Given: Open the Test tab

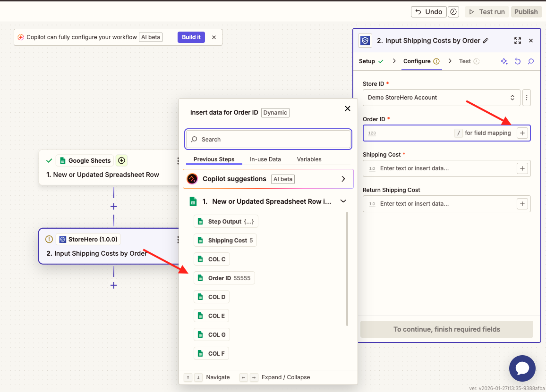Looking at the screenshot, I should click(465, 61).
